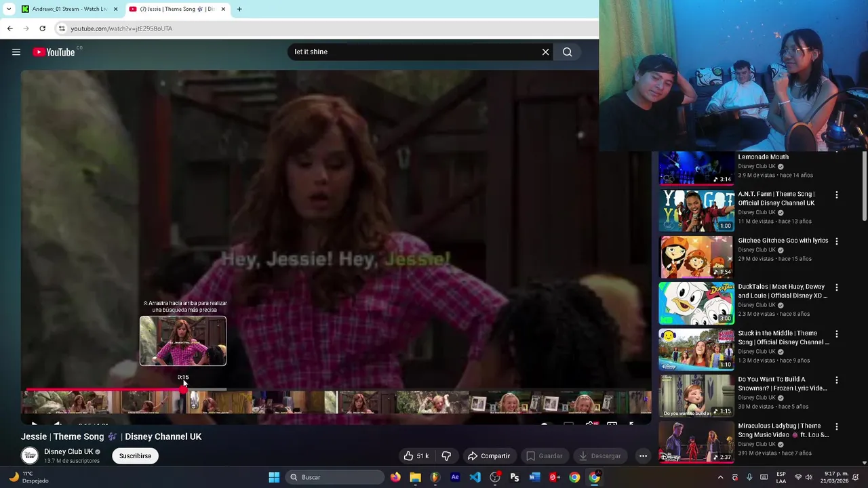The height and width of the screenshot is (488, 868).
Task: Open options menu for A.N.T. Farm video
Action: [x=836, y=195]
